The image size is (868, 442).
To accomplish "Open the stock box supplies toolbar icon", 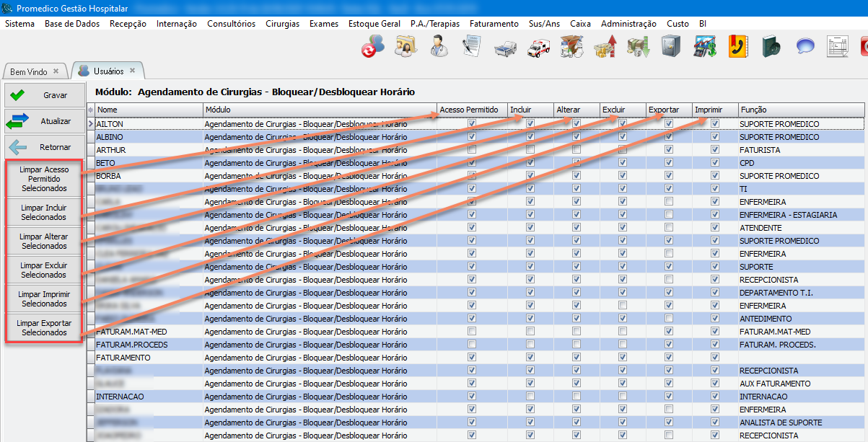I will point(571,48).
